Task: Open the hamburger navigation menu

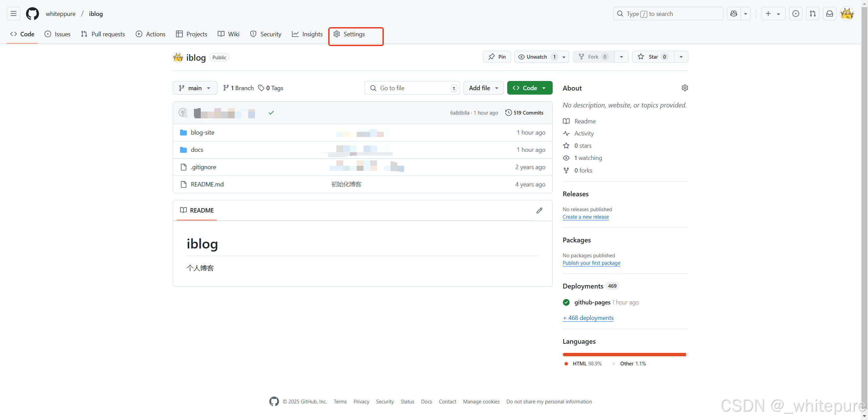Action: 14,14
